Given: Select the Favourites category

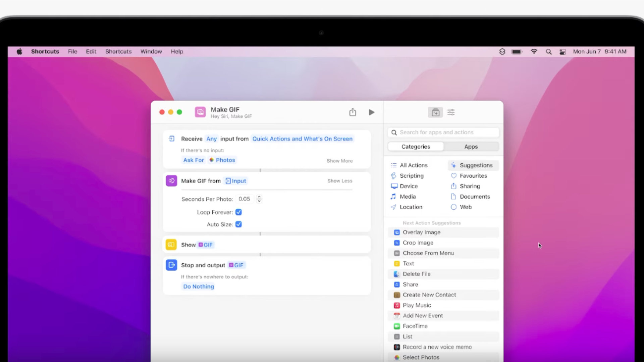Looking at the screenshot, I should [469, 175].
